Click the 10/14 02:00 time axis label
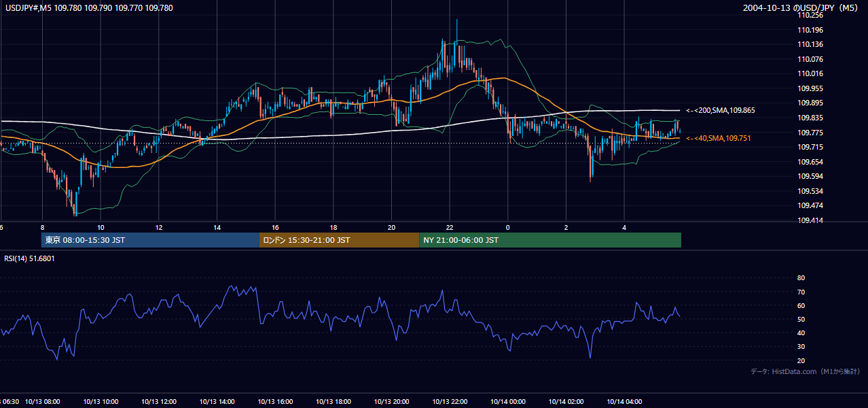Screen dimensions: 868x408 tap(566, 401)
